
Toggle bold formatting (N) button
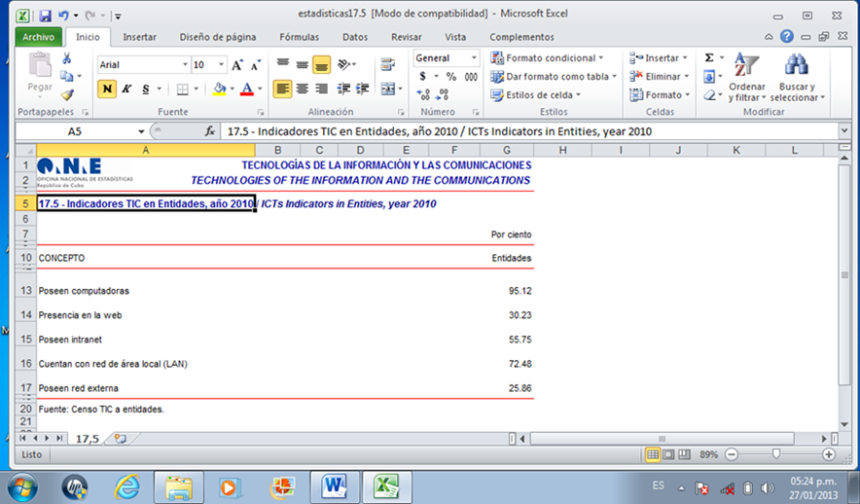[x=107, y=89]
